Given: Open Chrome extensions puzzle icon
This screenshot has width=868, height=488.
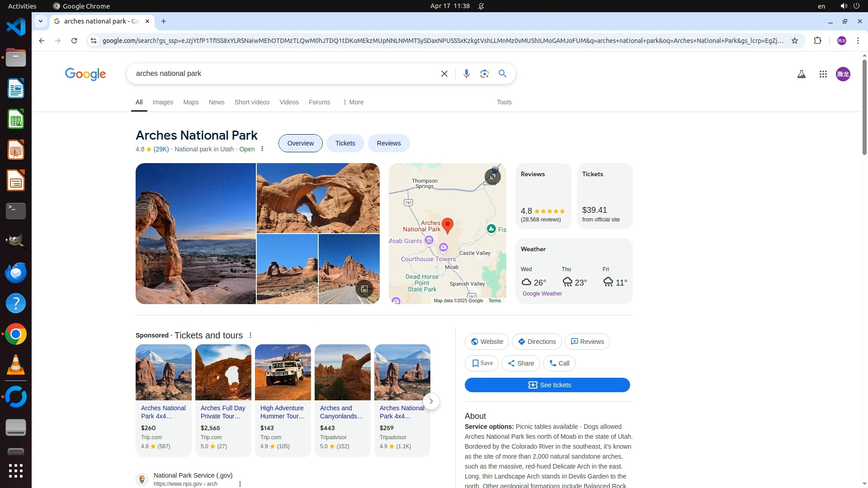Looking at the screenshot, I should 817,41.
